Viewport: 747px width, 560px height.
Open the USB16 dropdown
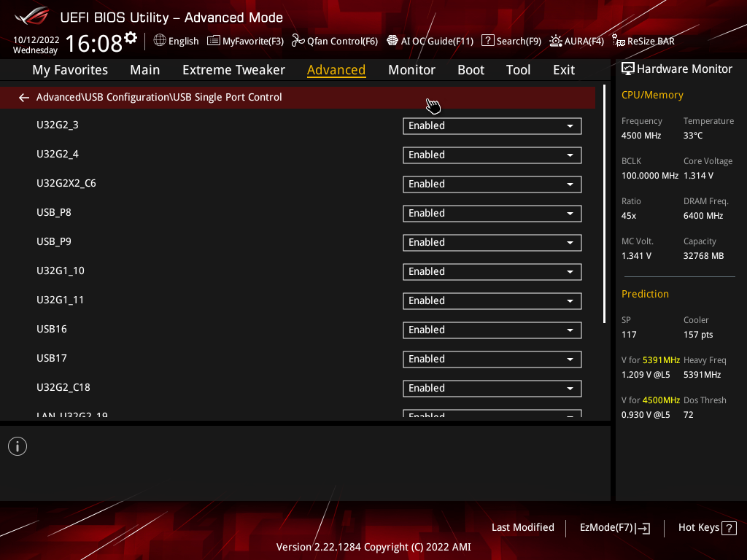[492, 330]
